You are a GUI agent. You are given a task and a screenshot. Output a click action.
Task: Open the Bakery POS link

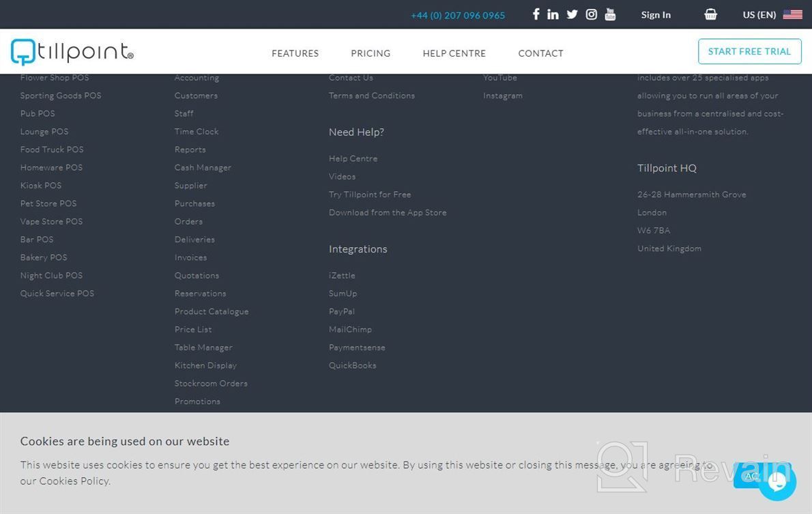(x=44, y=257)
